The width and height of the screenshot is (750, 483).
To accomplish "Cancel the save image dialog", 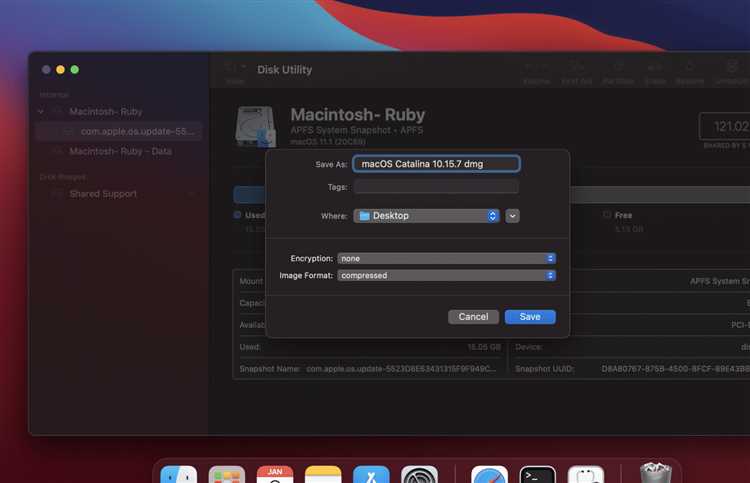I will point(473,317).
